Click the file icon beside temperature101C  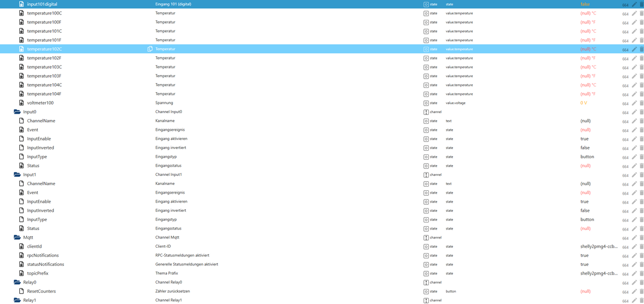(21, 31)
